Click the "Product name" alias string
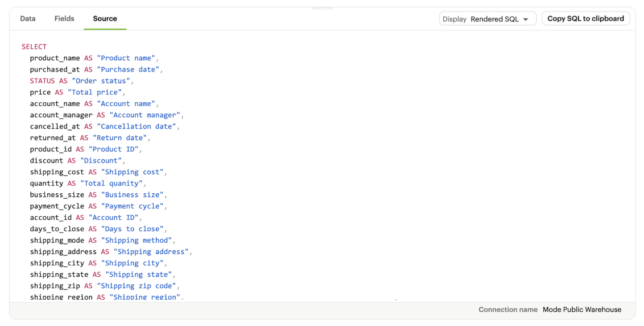 click(x=126, y=58)
